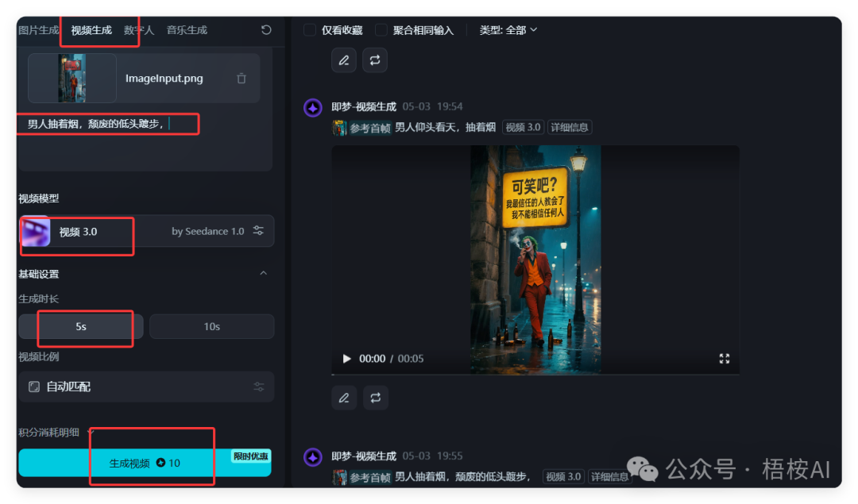Click the regenerate icon below the video
The width and height of the screenshot is (858, 504).
[x=376, y=397]
